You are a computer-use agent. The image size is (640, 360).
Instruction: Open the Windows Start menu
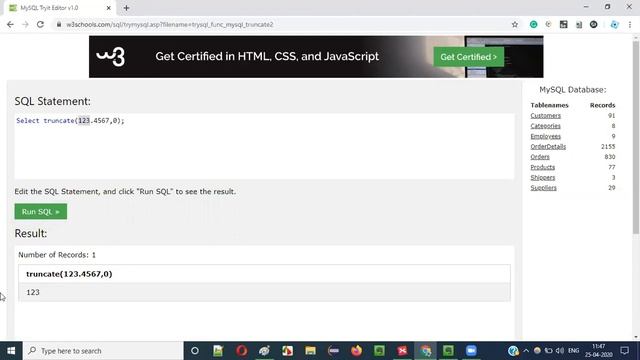point(11,351)
